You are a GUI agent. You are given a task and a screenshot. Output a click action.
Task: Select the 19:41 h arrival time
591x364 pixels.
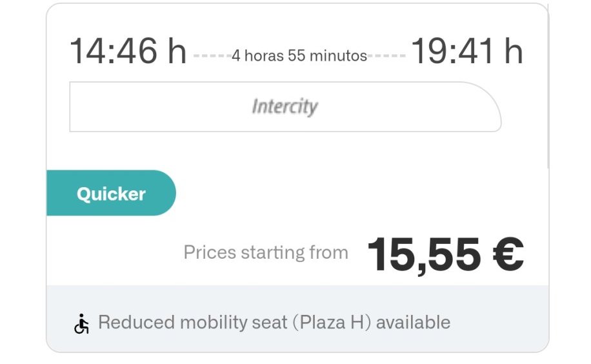(466, 51)
